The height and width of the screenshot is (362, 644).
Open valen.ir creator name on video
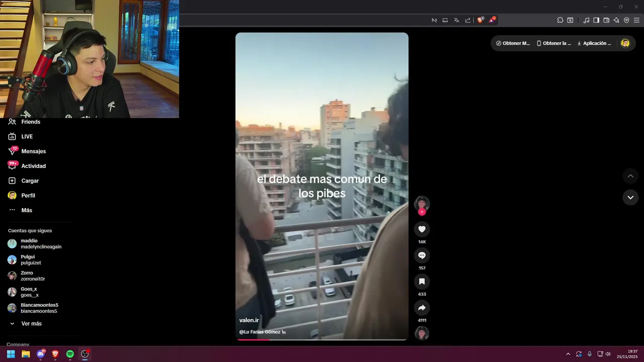(249, 320)
